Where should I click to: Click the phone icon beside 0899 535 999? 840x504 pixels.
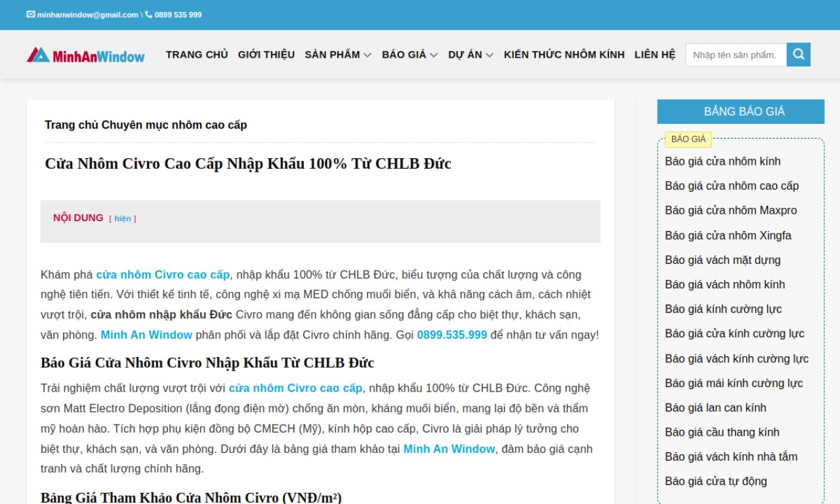149,14
